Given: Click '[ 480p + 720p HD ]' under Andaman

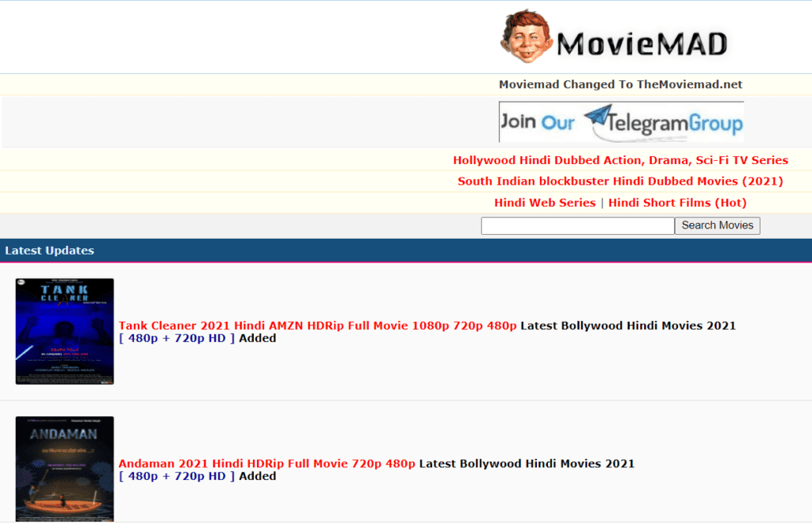Looking at the screenshot, I should point(177,476).
